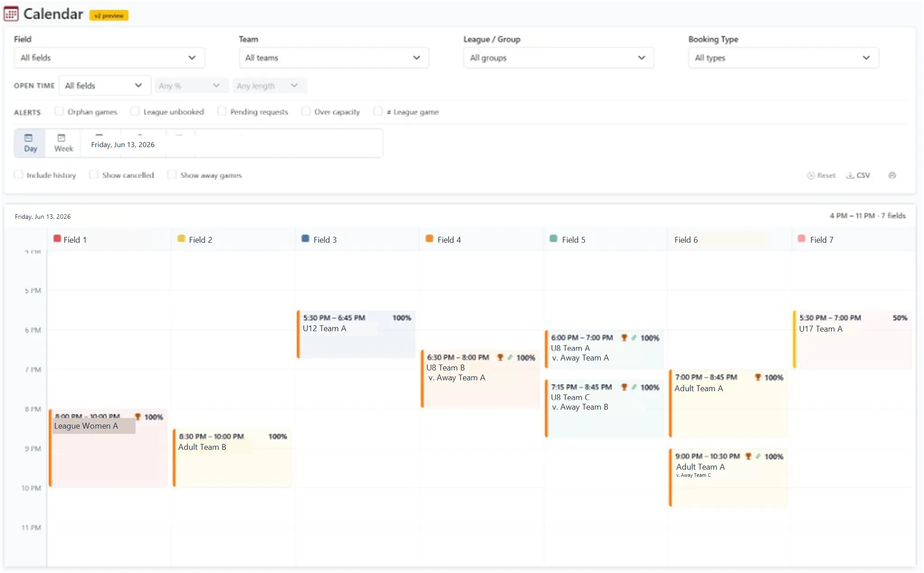The width and height of the screenshot is (924, 573).
Task: Click link icon on 9:00 PM Adult Team A booking
Action: (758, 456)
